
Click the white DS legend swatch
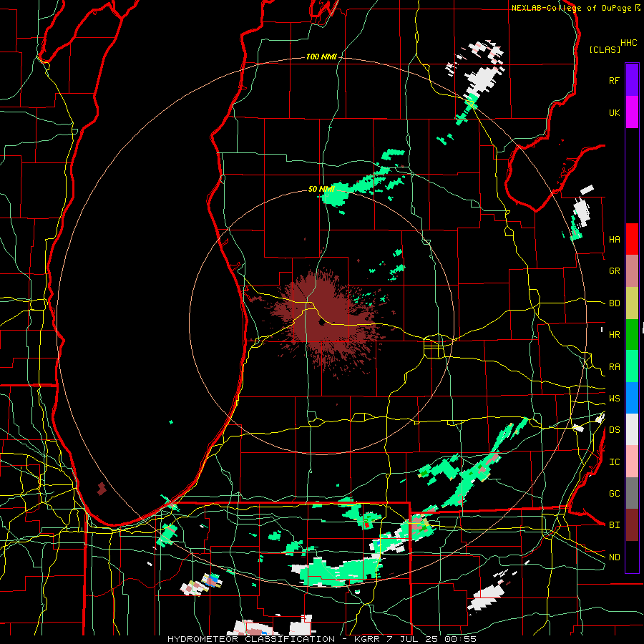pos(632,429)
